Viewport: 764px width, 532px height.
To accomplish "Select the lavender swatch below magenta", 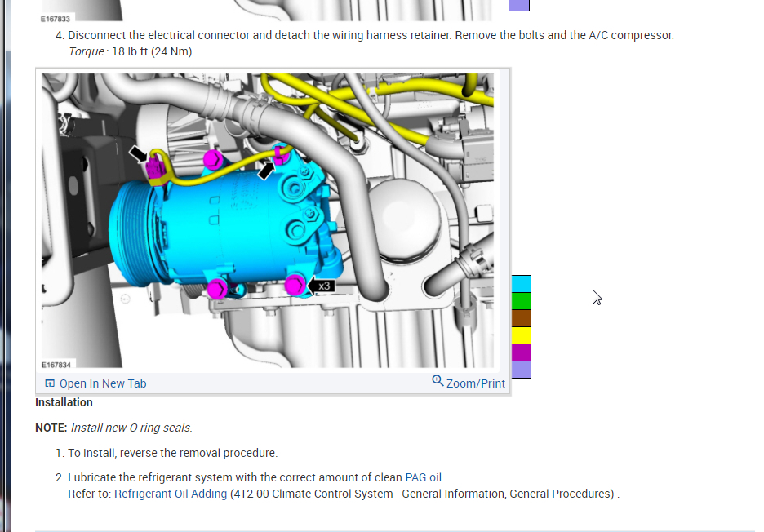I will [521, 370].
